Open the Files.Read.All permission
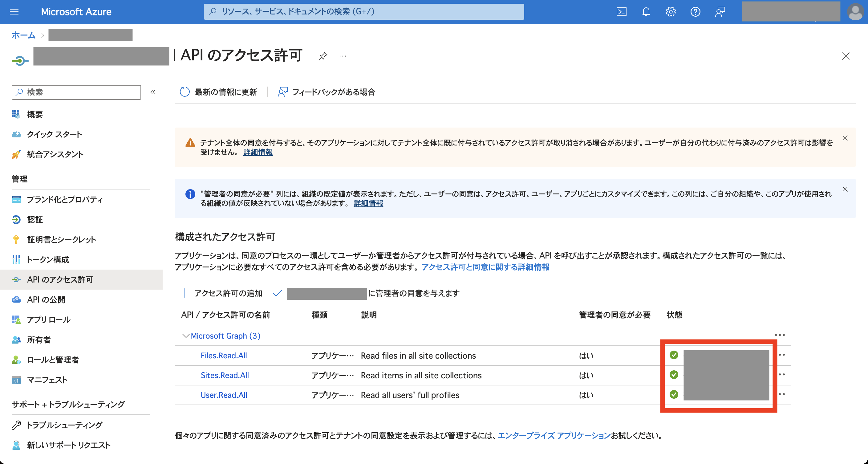The image size is (868, 464). [224, 356]
